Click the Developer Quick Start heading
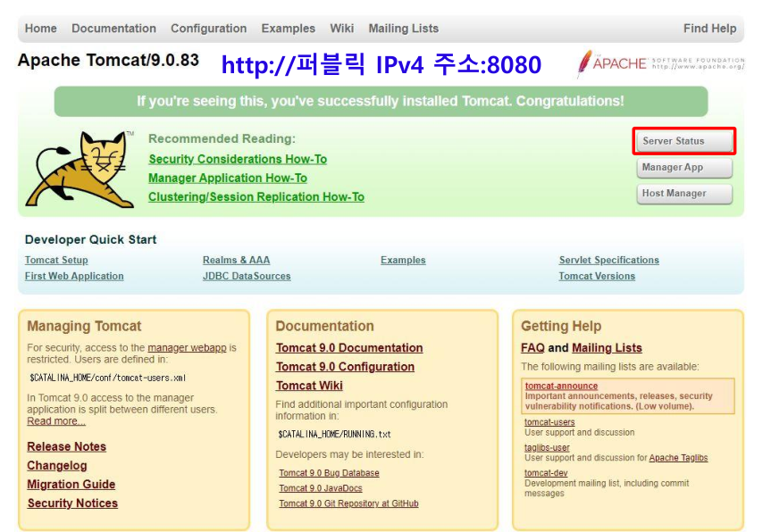Image resolution: width=771 pixels, height=532 pixels. pyautogui.click(x=90, y=240)
